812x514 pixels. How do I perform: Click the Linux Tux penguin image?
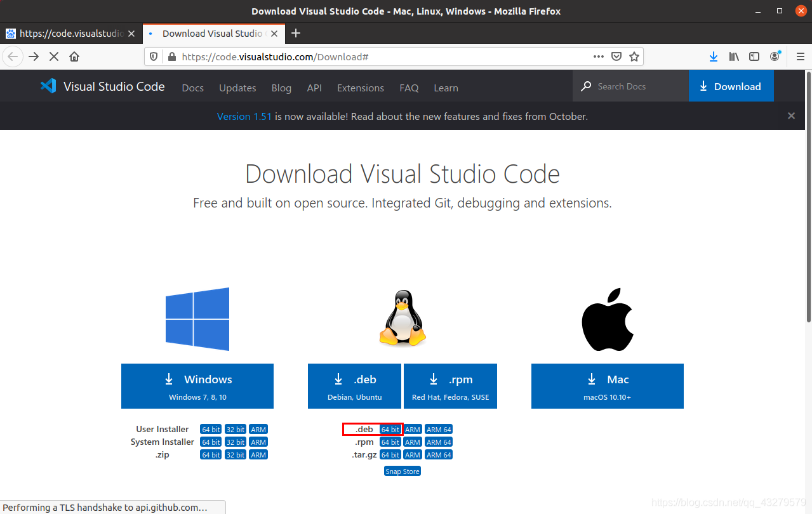tap(403, 319)
